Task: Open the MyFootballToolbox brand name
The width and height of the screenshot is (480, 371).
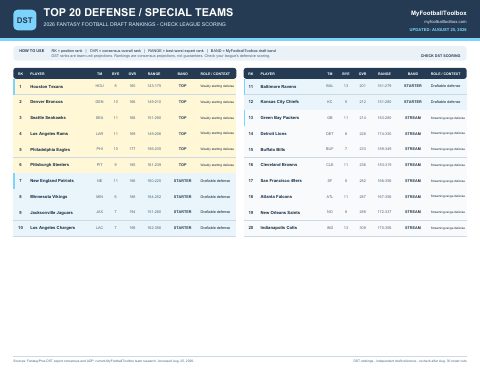Action: [438, 13]
